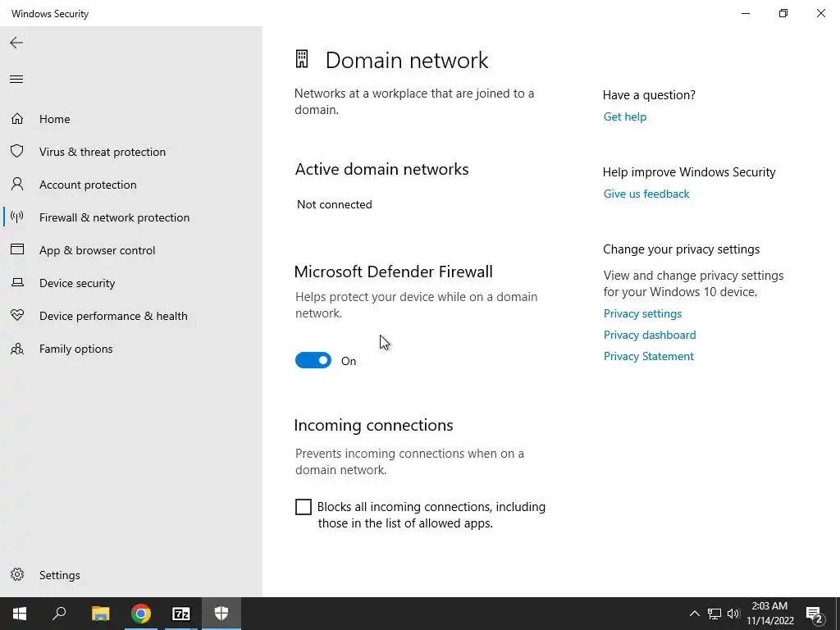
Task: Click the Account protection person icon
Action: tap(17, 185)
